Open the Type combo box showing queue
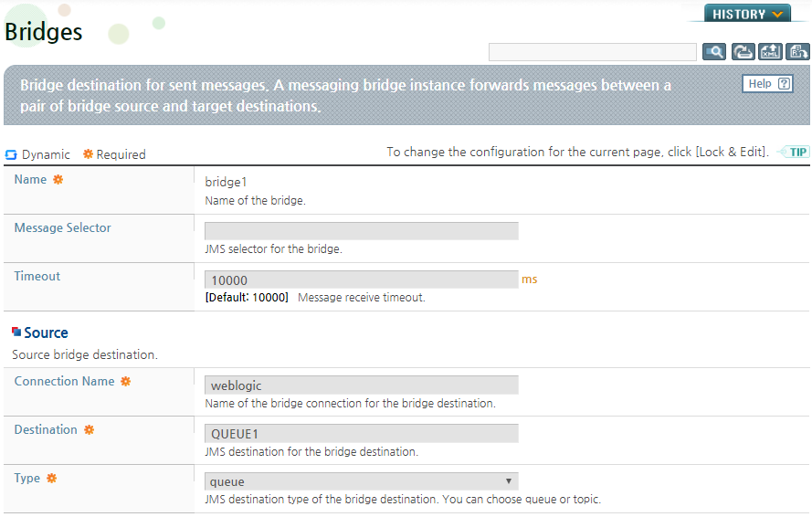 point(362,481)
